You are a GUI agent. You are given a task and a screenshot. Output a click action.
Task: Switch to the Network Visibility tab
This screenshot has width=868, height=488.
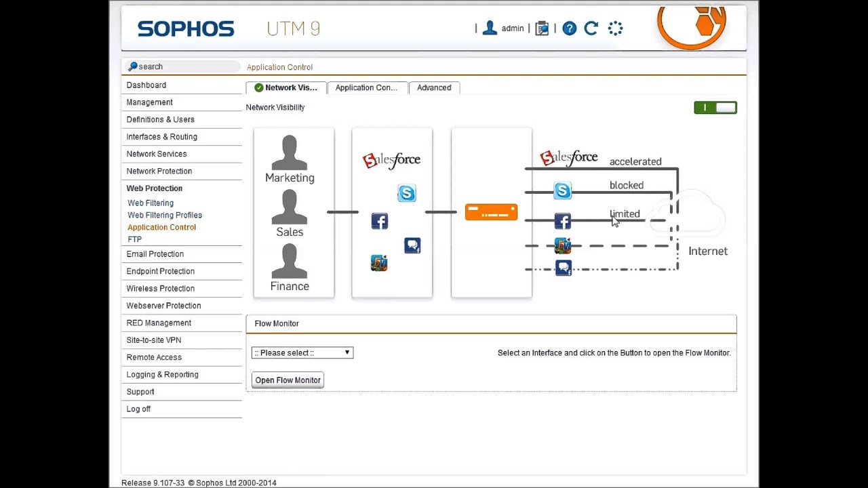tap(285, 87)
